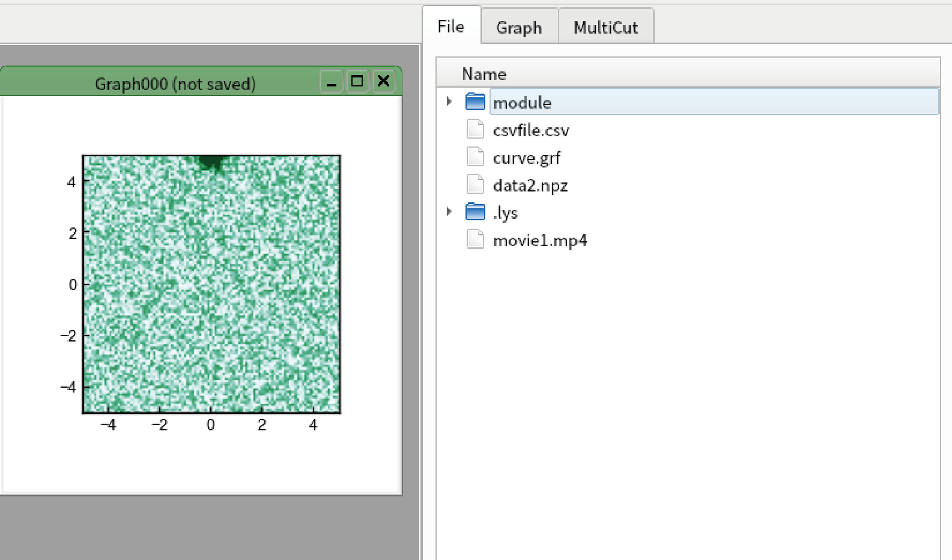Open the MultiCut tab
Screen dimensions: 952x560
coord(606,27)
